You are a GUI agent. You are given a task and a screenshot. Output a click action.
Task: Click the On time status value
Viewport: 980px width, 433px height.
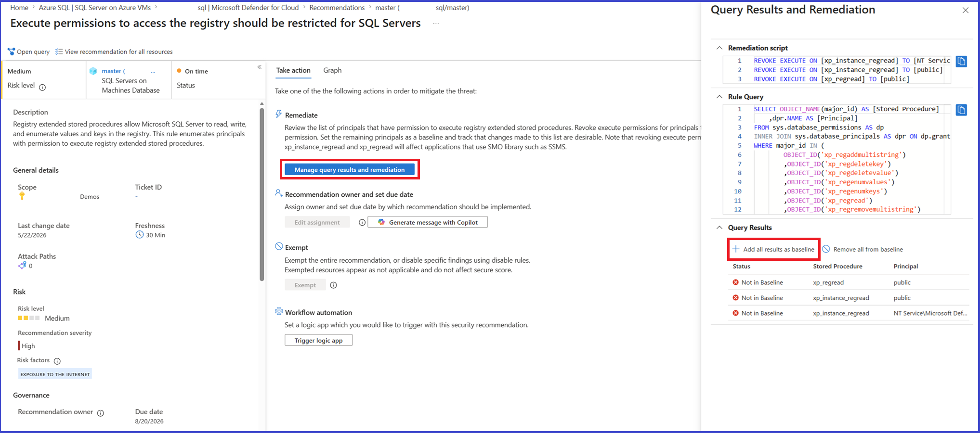click(196, 71)
